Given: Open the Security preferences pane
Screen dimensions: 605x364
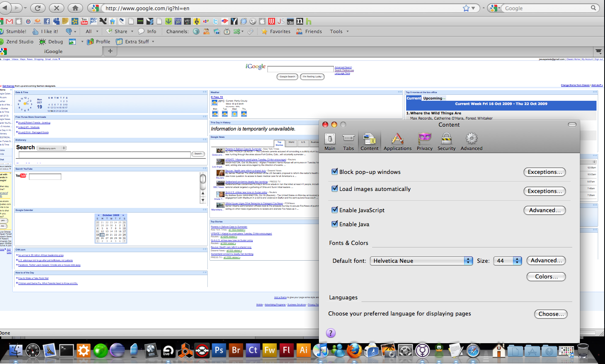Looking at the screenshot, I should pyautogui.click(x=447, y=142).
